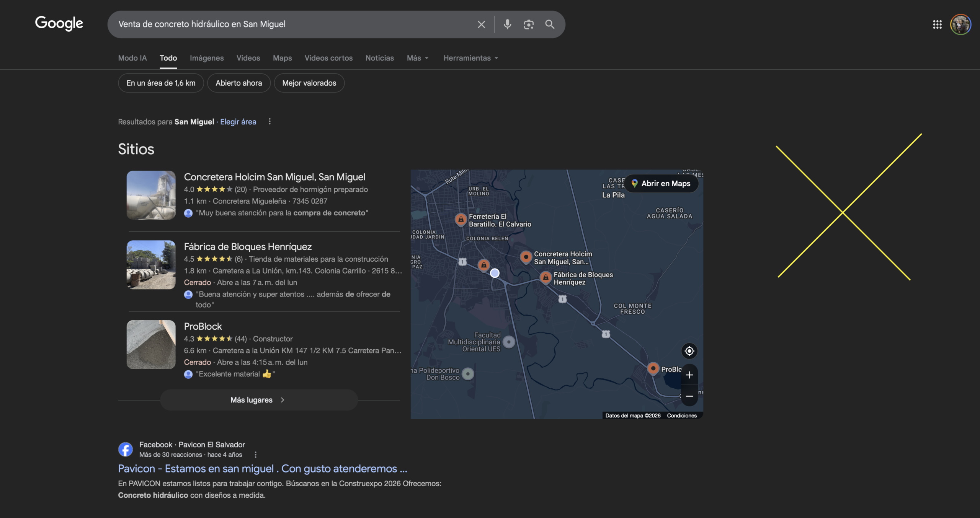
Task: Select the ProBlock pin on the map
Action: coord(653,368)
